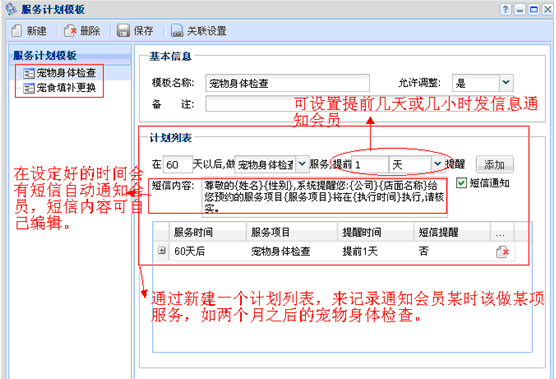The height and width of the screenshot is (379, 556).
Task: Click the days input showing 60
Action: 178,165
